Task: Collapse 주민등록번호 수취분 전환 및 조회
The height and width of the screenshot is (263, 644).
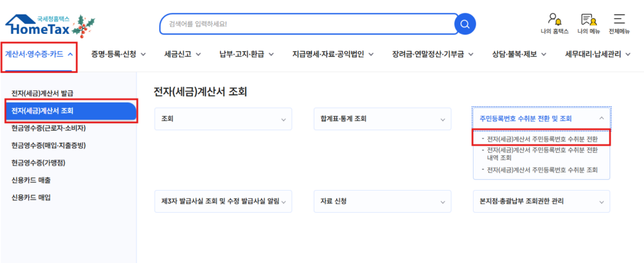Action: tap(541, 118)
